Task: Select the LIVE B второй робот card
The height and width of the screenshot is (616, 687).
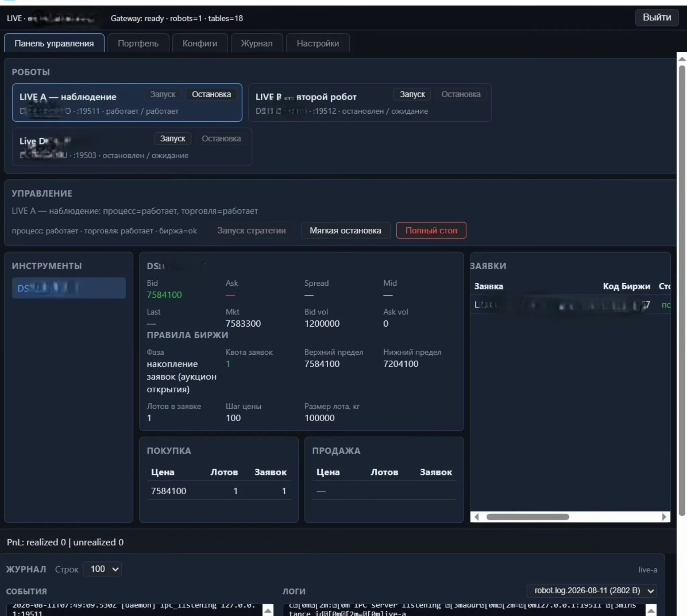Action: [x=369, y=103]
